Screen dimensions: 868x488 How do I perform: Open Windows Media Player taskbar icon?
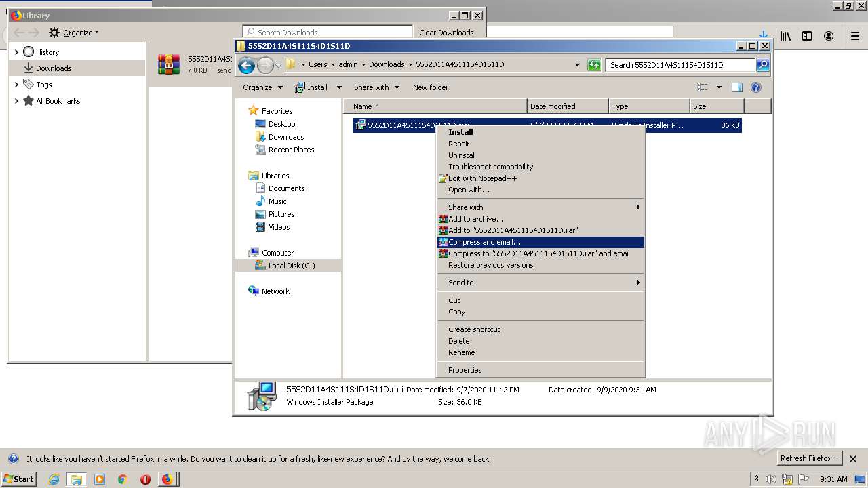pos(100,479)
